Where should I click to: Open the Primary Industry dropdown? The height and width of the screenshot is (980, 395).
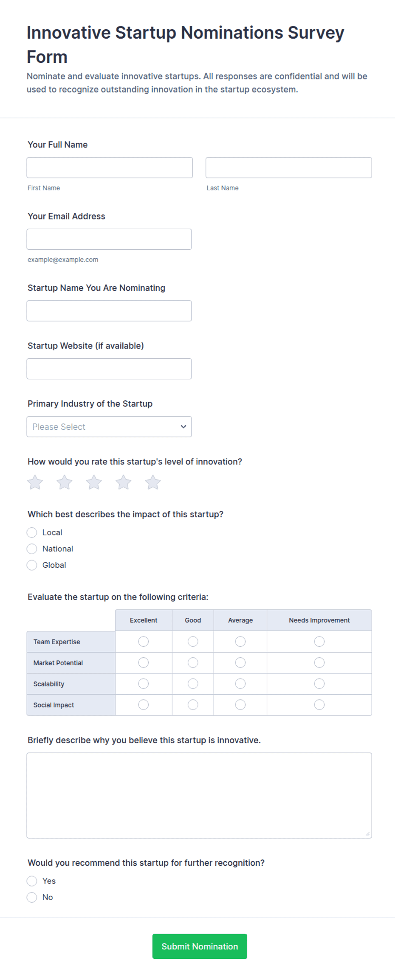[x=109, y=427]
